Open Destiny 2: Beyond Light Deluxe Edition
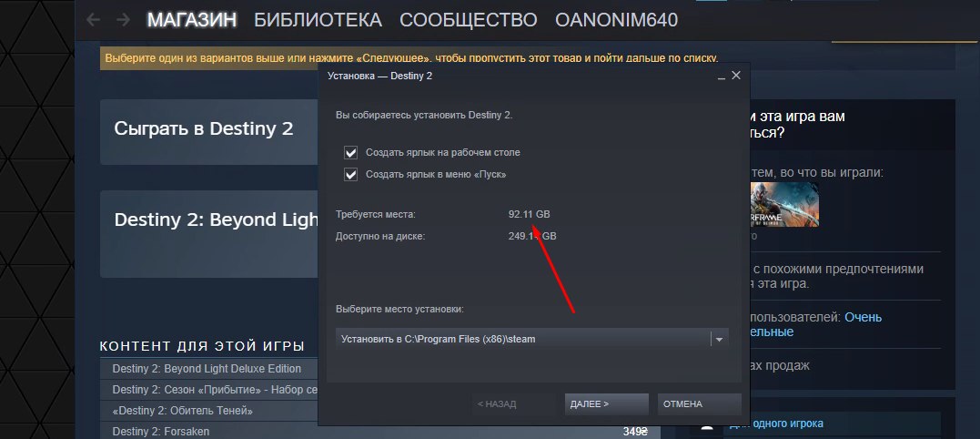Viewport: 980px width, 439px height. point(208,369)
